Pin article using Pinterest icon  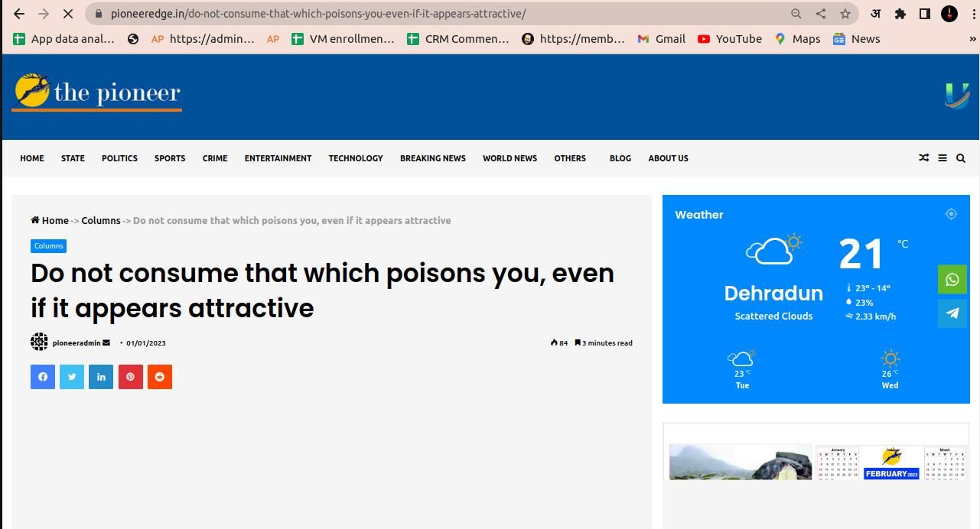click(130, 377)
